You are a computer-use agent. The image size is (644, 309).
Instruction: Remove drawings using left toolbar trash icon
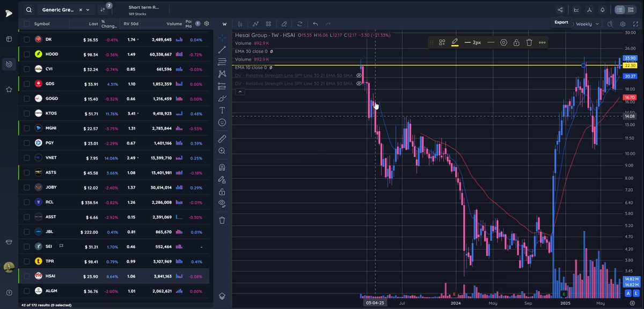222,220
